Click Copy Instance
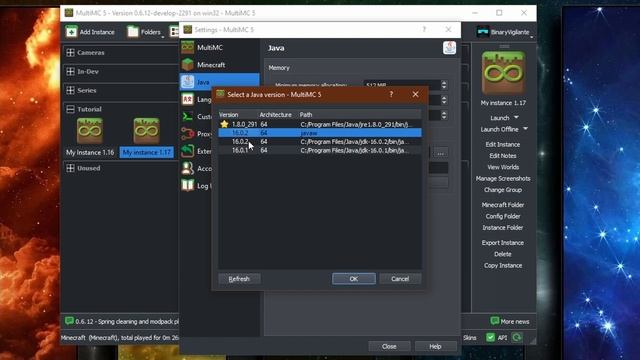This screenshot has height=360, width=640. [503, 266]
